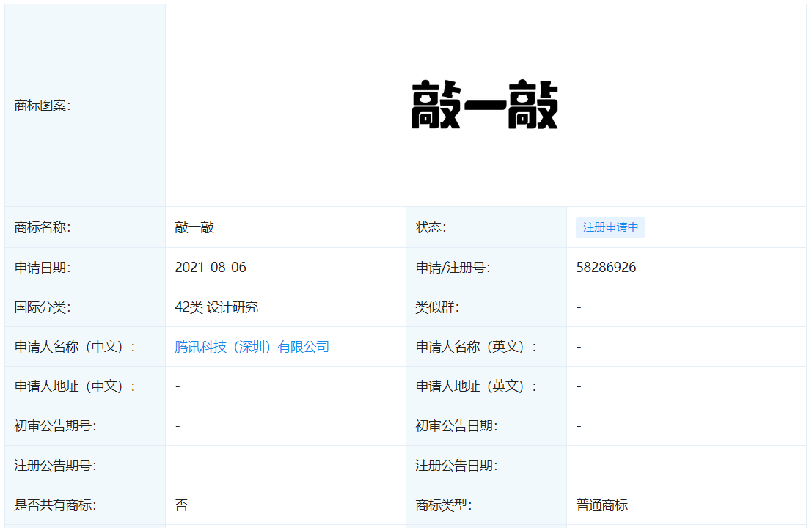Viewport: 812px width, 528px height.
Task: Select the trademark type 普通商标
Action: [601, 505]
